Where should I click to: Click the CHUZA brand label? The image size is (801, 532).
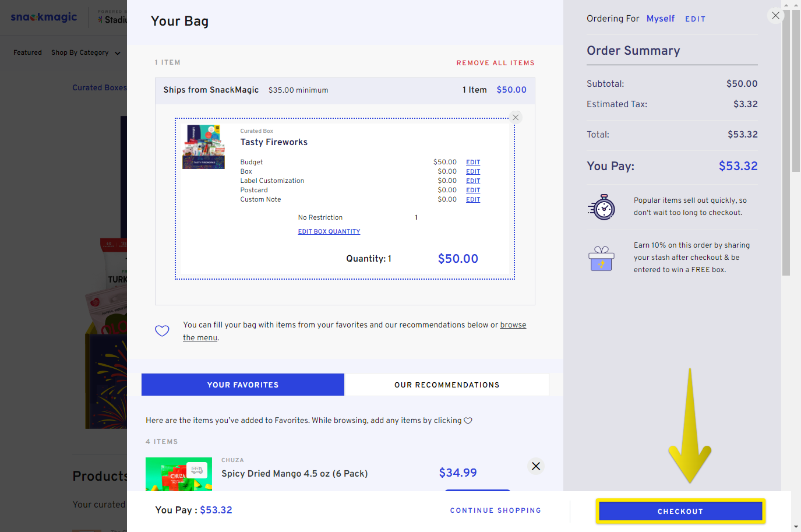(232, 460)
